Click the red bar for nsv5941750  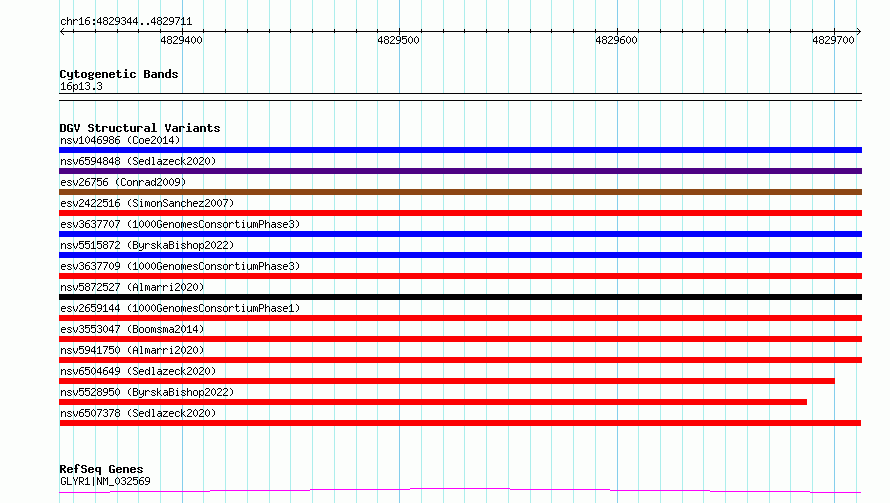460,360
